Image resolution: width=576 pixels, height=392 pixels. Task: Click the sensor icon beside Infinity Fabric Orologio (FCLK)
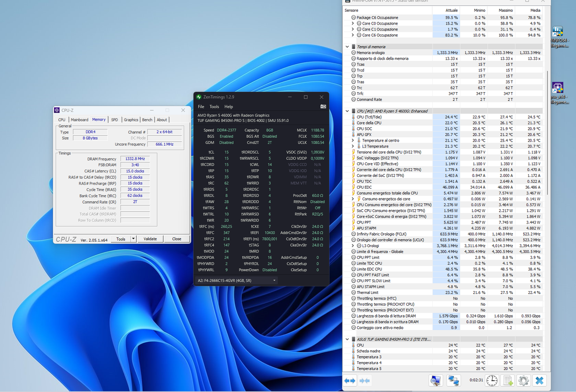(353, 234)
